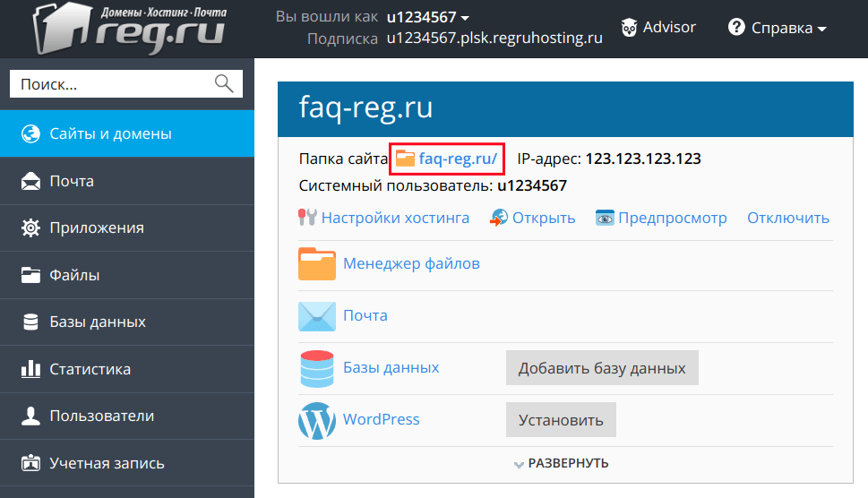Click the Открыть link
This screenshot has height=498, width=868.
coord(544,218)
